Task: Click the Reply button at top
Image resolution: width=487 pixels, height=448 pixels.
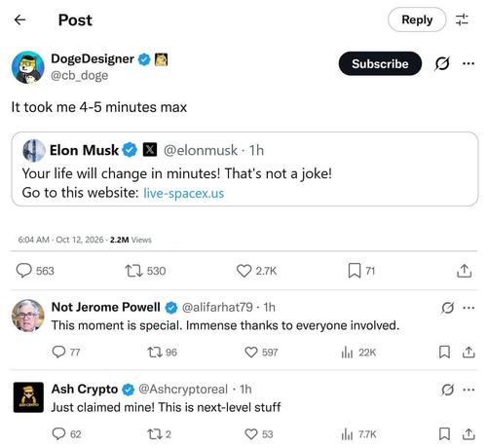Action: coord(417,19)
